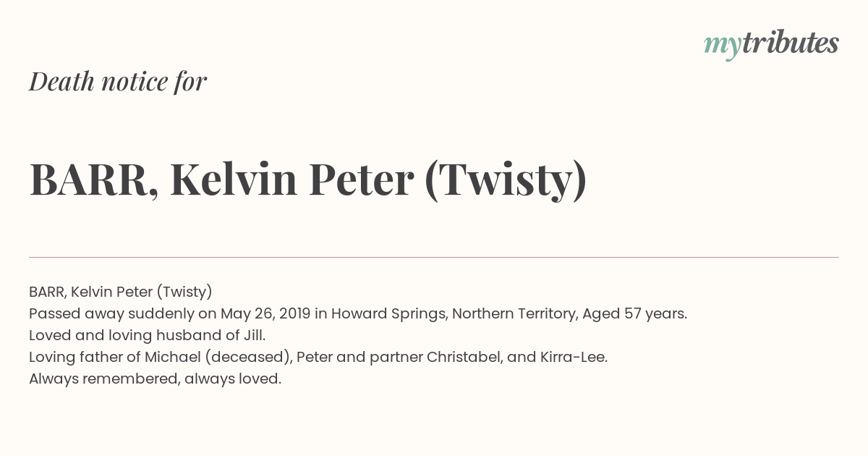Click the name "Christabel" in the notice
868x456 pixels.
click(463, 357)
